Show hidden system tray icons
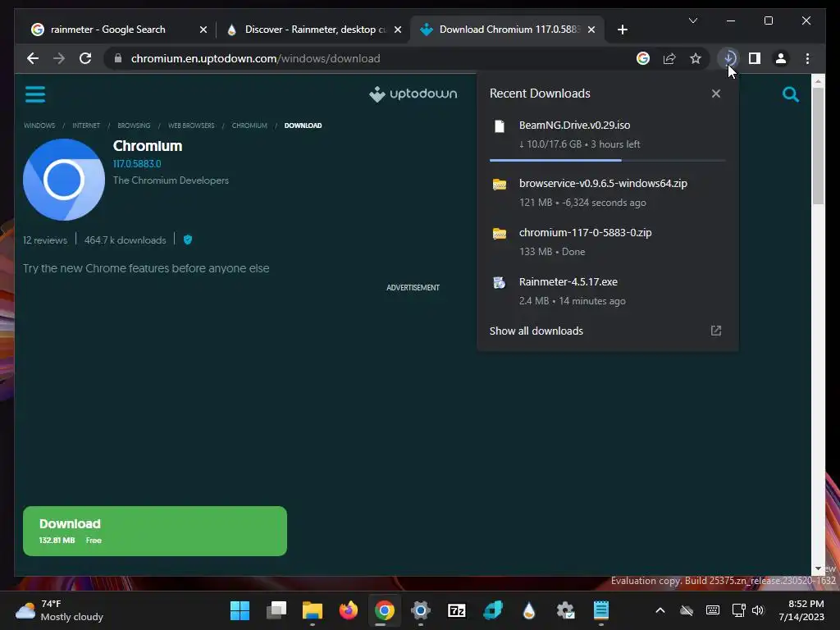Screen dimensions: 840x630 pyautogui.click(x=660, y=610)
